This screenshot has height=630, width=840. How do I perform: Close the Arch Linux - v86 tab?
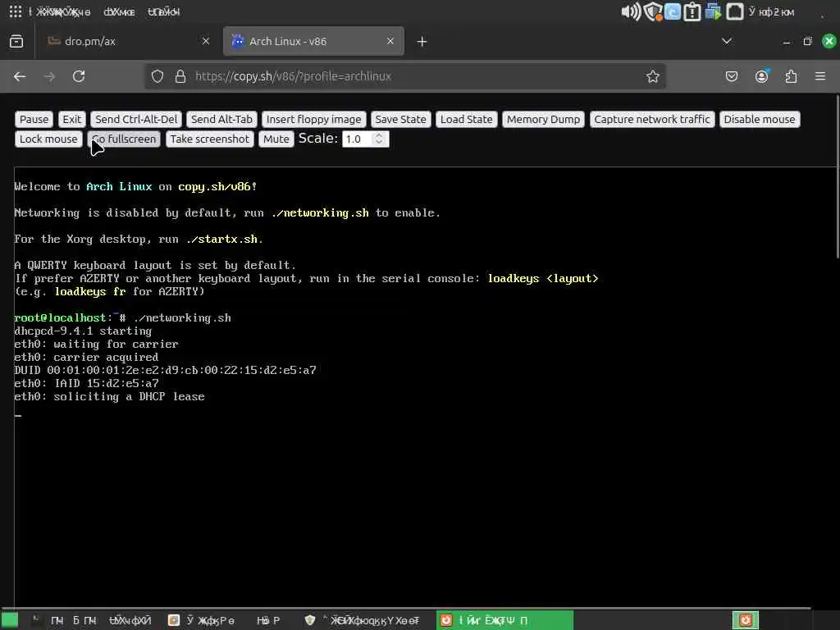(x=390, y=41)
